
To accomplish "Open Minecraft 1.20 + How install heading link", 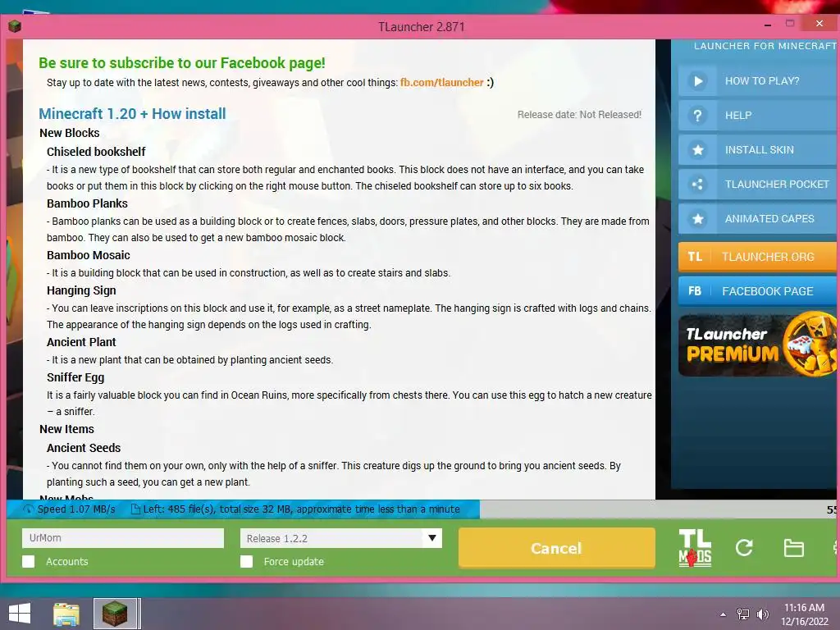I will coord(132,113).
